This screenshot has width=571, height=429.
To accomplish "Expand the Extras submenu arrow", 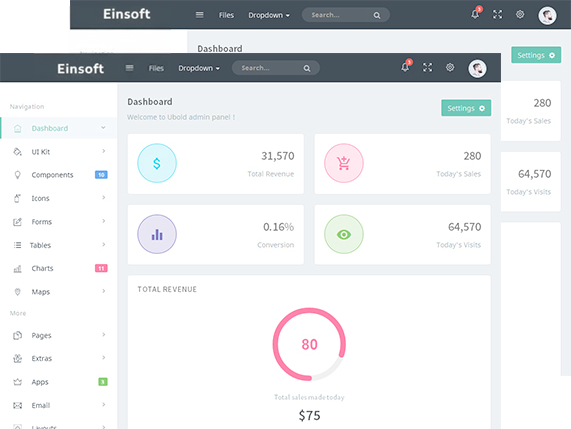I will (104, 358).
